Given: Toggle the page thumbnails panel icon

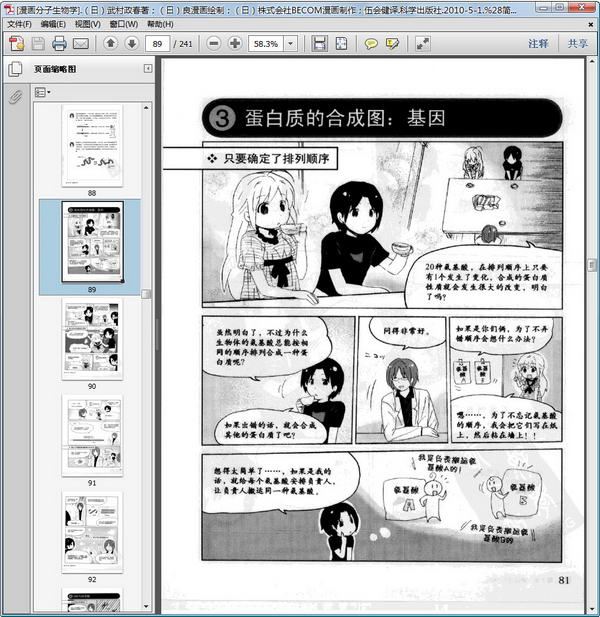Looking at the screenshot, I should coord(15,69).
